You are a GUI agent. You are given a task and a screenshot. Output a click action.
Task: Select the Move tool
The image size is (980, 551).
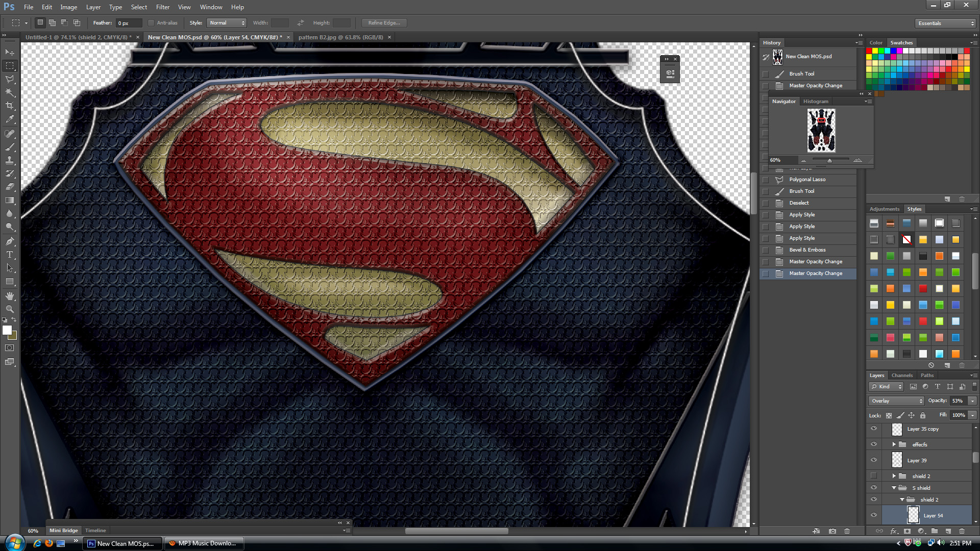click(10, 52)
